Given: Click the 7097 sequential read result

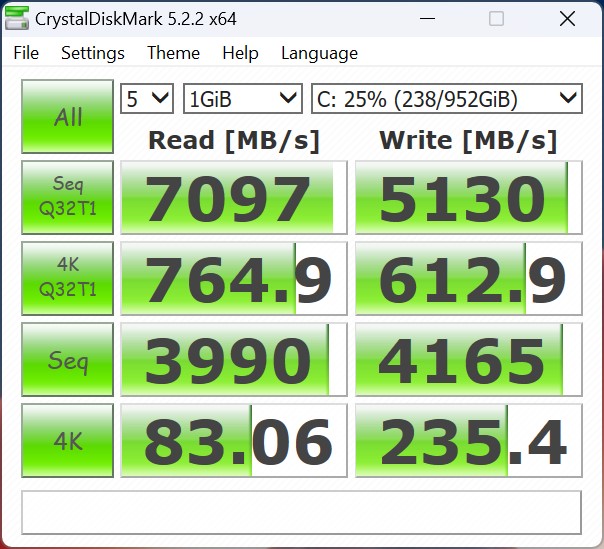Looking at the screenshot, I should click(234, 197).
